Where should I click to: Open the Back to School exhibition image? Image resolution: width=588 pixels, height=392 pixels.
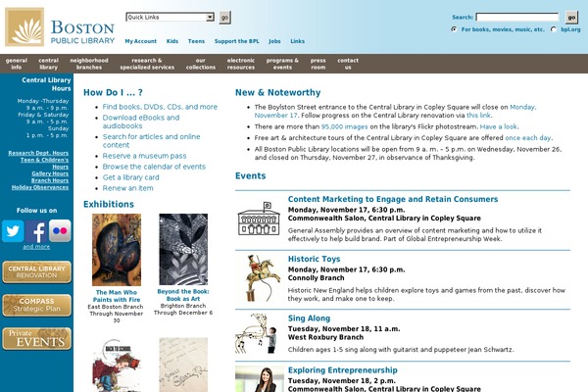(x=117, y=365)
